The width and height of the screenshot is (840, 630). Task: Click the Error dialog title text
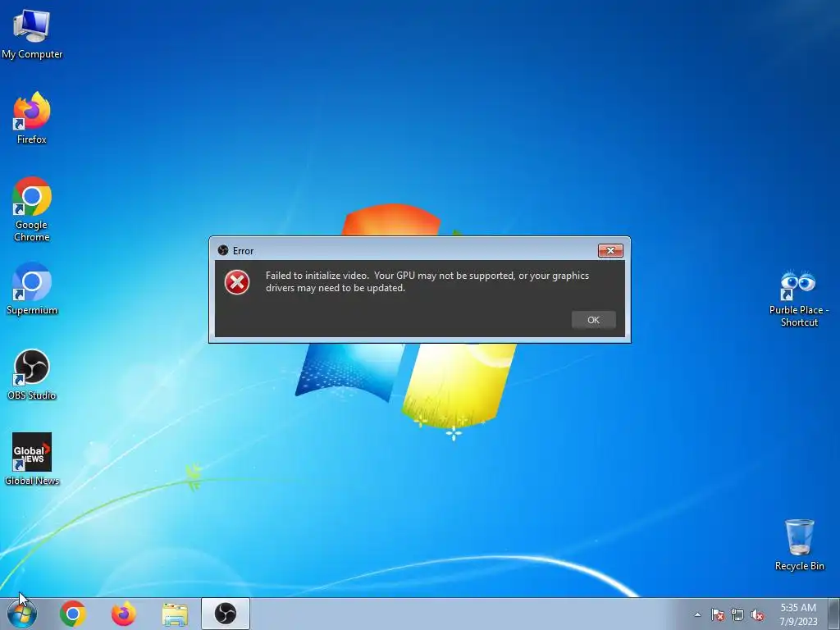(x=243, y=251)
